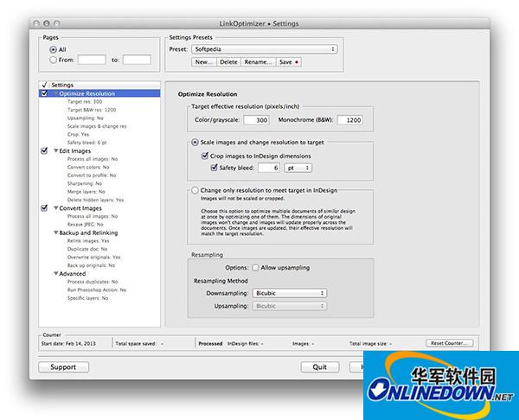
Task: Select the From pages radio button
Action: (53, 60)
